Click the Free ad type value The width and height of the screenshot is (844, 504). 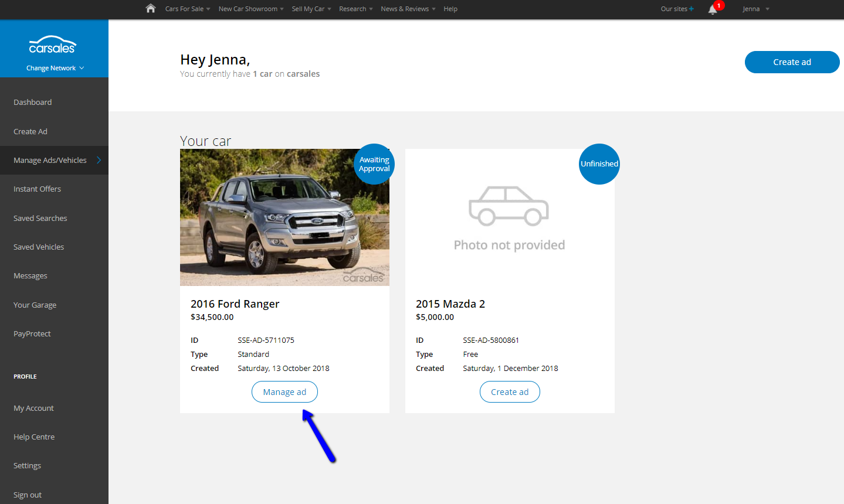(470, 354)
